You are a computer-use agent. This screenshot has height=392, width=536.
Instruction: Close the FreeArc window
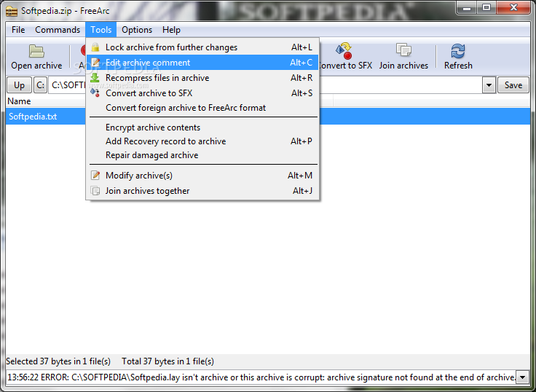pos(513,7)
